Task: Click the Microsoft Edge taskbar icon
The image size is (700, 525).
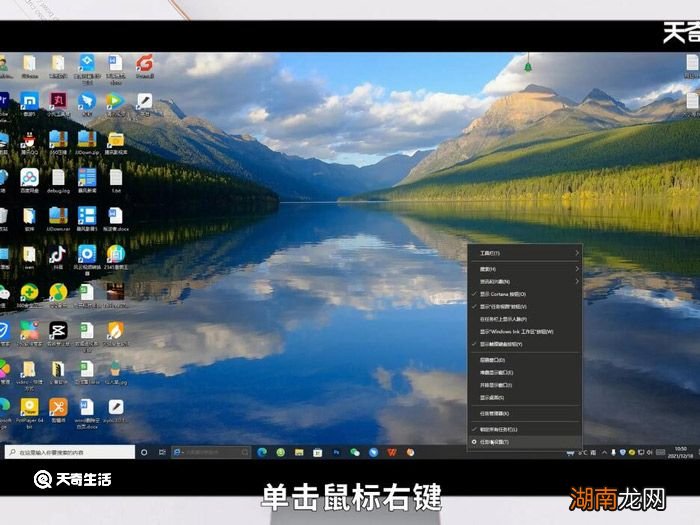Action: tap(262, 452)
